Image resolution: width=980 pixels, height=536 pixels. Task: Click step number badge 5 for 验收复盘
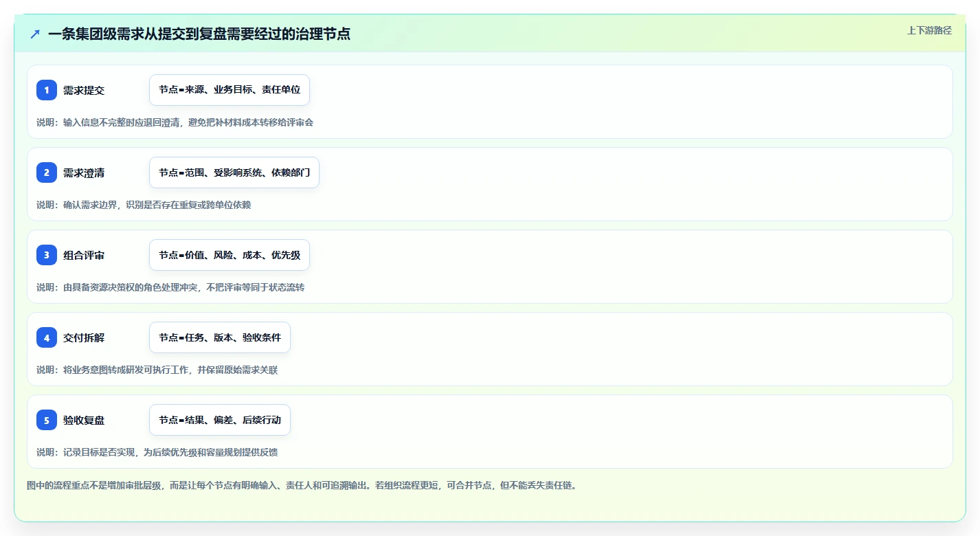(47, 420)
